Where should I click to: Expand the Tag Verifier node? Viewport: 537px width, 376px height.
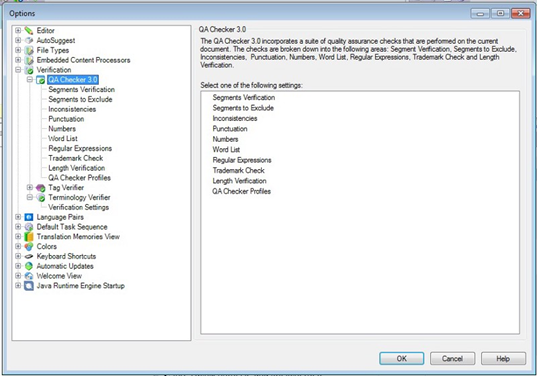pyautogui.click(x=30, y=188)
